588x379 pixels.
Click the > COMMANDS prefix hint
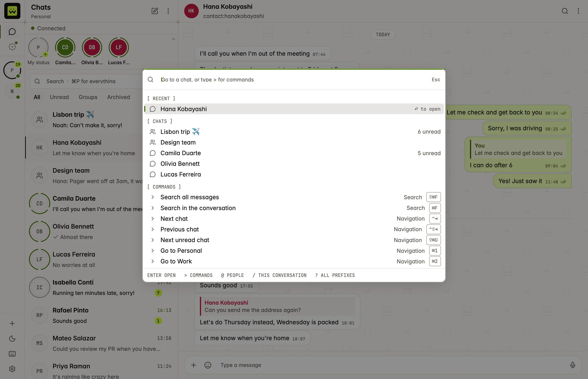pos(198,275)
